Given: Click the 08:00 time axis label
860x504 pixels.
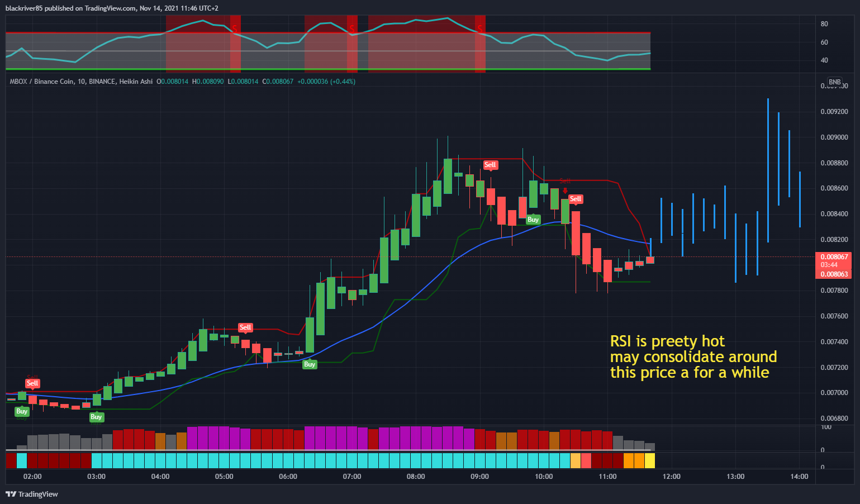Looking at the screenshot, I should click(x=416, y=477).
